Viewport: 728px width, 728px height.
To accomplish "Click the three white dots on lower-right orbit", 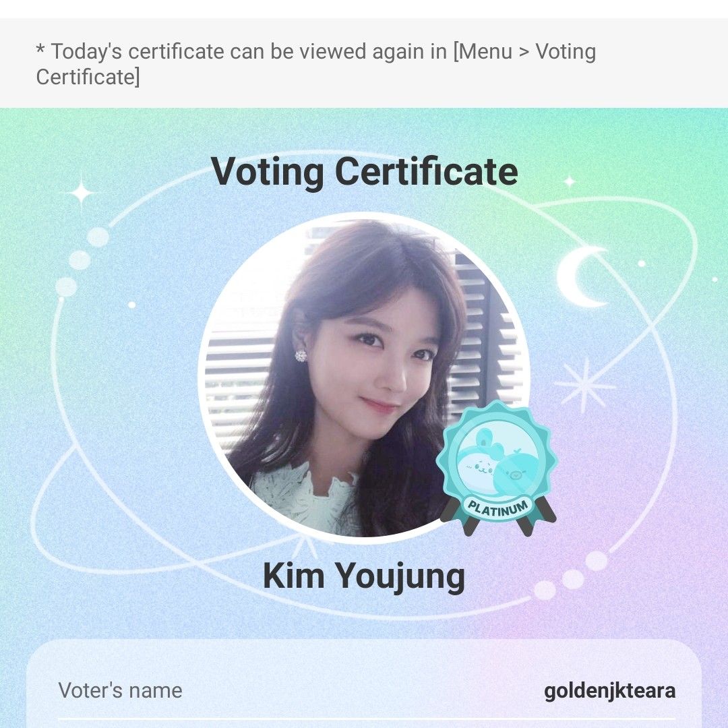I will pos(571,576).
